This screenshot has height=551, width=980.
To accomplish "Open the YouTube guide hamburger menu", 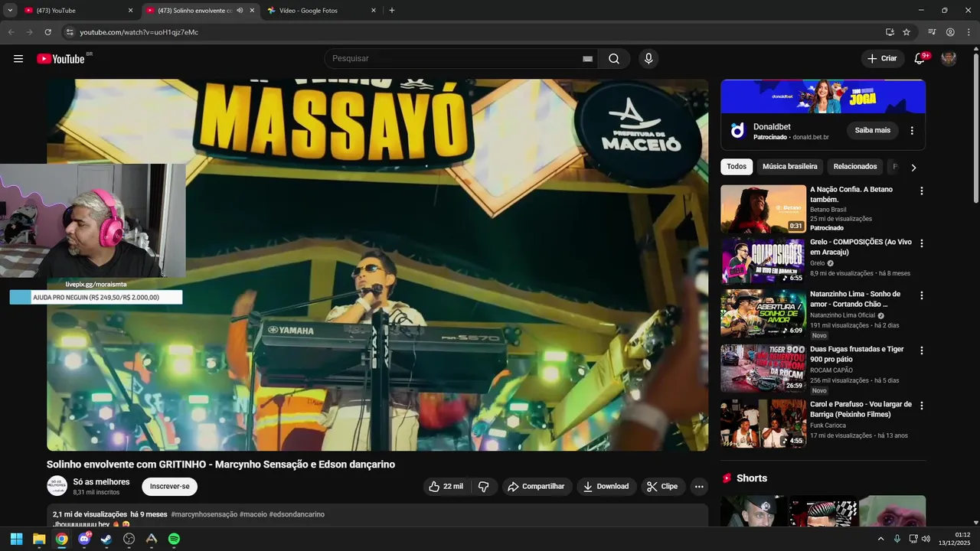I will coord(18,59).
